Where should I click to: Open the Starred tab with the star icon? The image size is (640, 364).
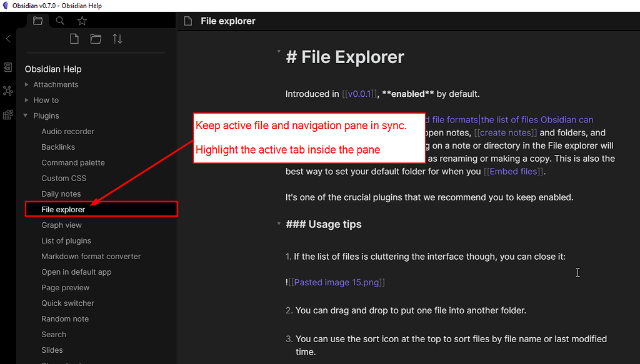tap(81, 21)
